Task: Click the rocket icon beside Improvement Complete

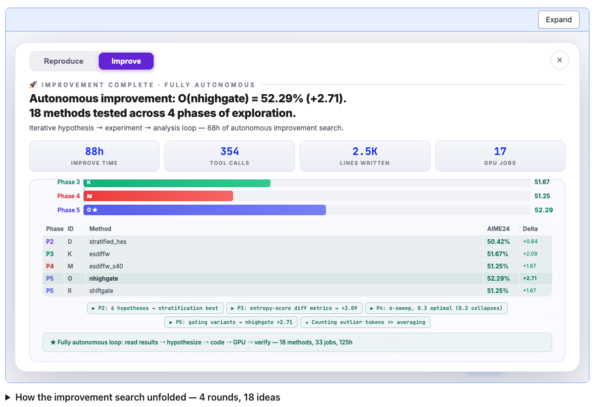Action: tap(33, 85)
